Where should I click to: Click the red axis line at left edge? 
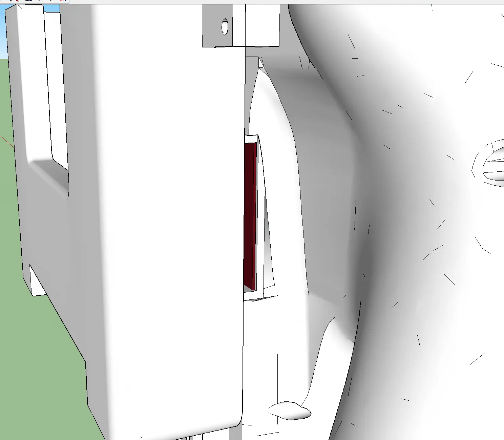[7, 142]
